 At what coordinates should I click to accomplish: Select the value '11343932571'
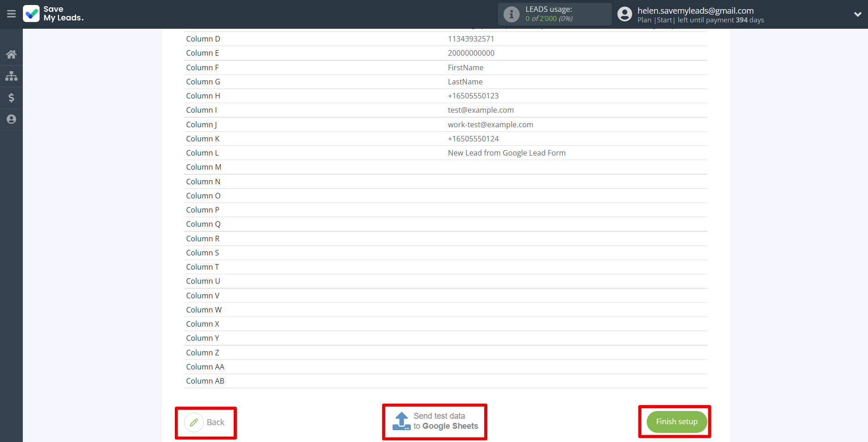point(471,39)
